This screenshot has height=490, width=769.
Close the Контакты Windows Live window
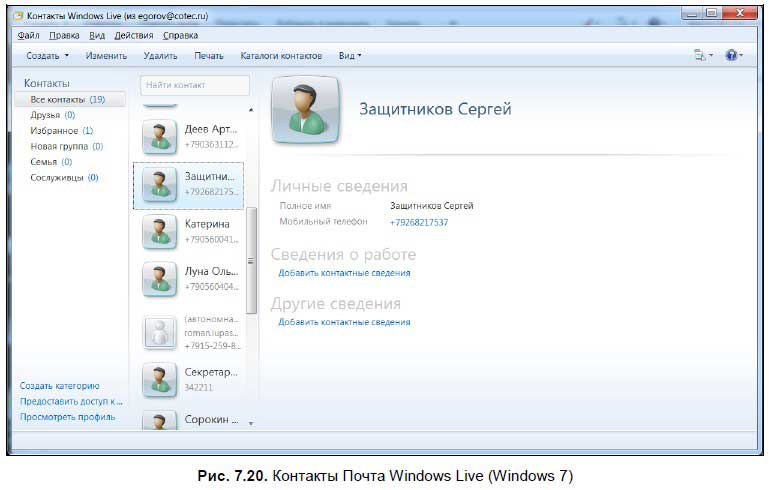point(740,13)
